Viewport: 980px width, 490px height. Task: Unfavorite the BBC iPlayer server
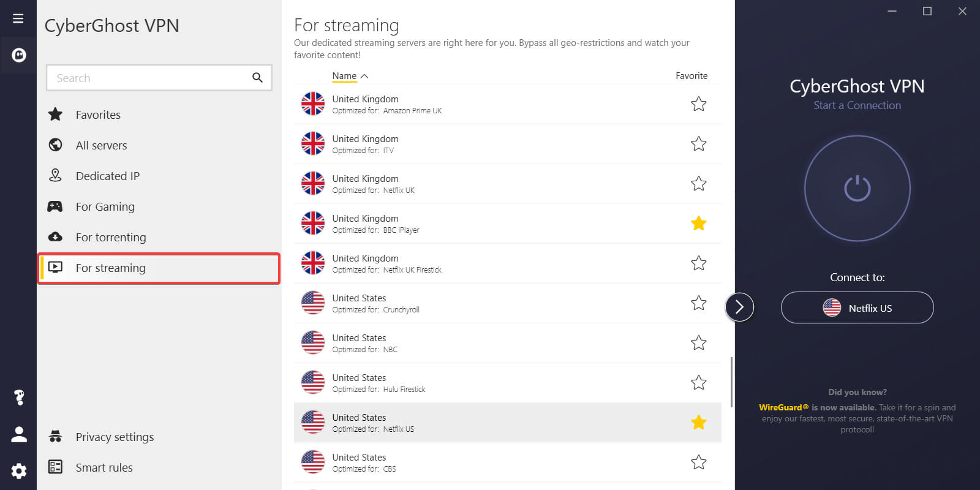[698, 224]
